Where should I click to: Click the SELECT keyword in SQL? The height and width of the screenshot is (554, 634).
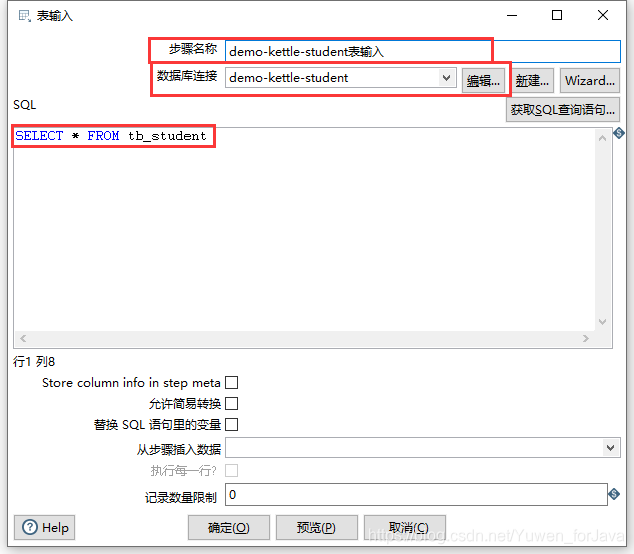coord(39,136)
